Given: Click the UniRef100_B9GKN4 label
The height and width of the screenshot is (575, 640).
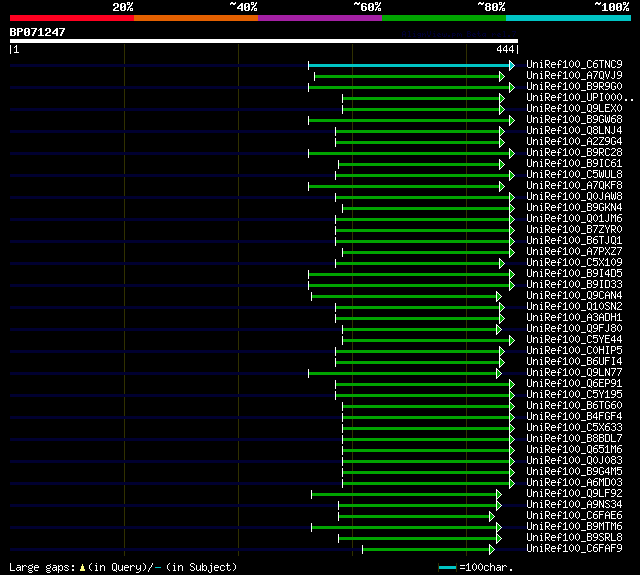Looking at the screenshot, I should coord(574,208).
